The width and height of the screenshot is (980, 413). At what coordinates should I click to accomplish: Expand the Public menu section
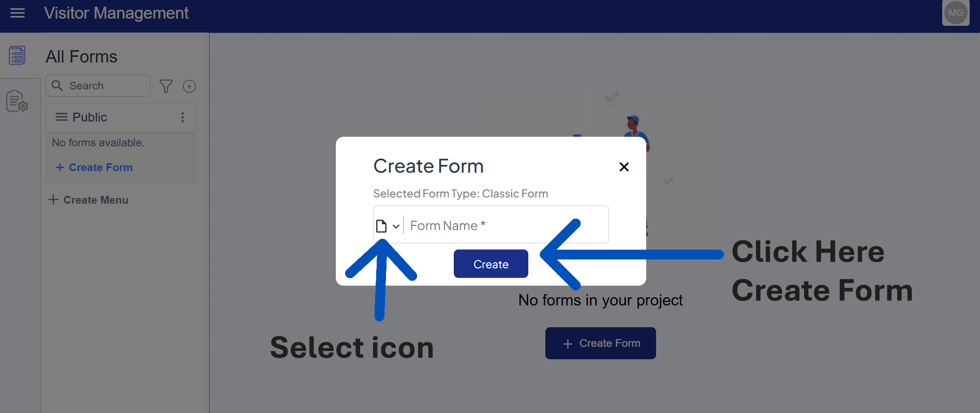point(90,117)
